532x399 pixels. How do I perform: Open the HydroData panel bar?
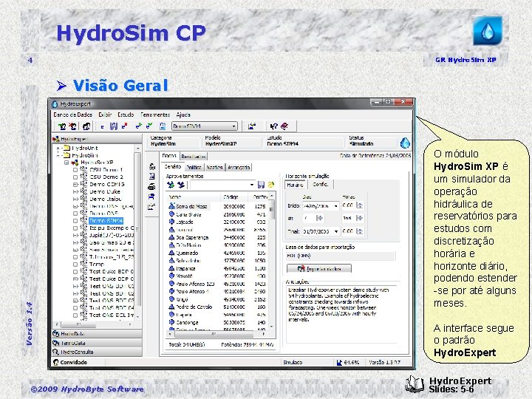pyautogui.click(x=97, y=333)
